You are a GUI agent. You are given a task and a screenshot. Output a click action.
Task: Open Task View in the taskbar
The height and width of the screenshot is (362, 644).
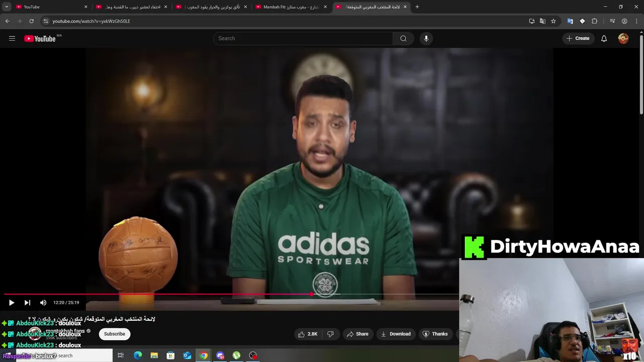pyautogui.click(x=121, y=355)
